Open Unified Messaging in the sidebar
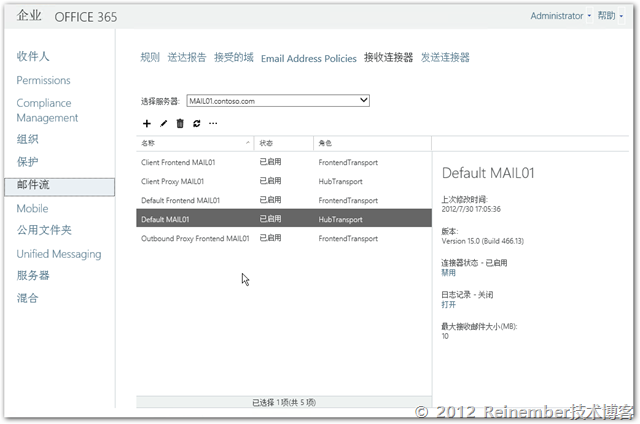Screen dimensions: 640x424 (59, 254)
